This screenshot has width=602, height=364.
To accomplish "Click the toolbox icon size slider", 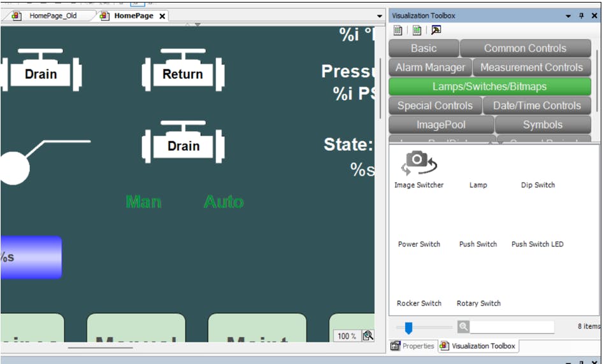I will click(x=408, y=327).
